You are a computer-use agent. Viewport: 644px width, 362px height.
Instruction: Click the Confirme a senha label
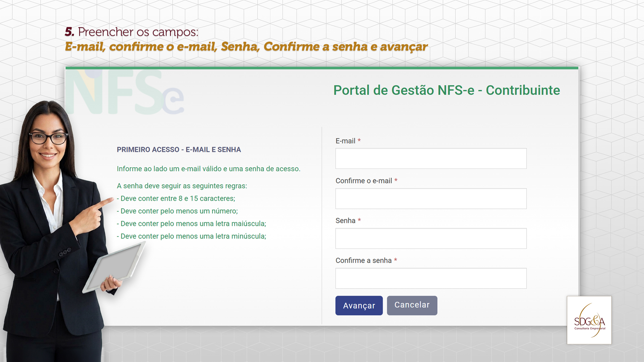[364, 260]
